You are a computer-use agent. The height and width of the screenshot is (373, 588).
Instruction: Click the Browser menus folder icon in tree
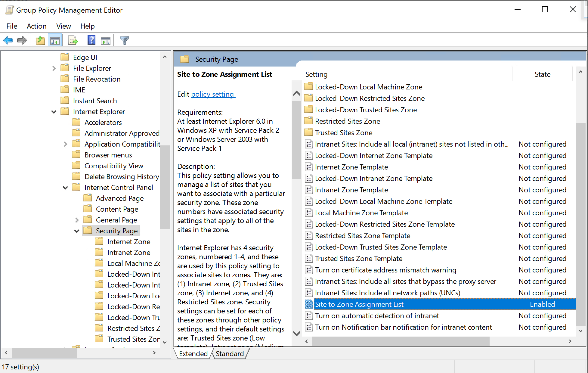click(76, 154)
